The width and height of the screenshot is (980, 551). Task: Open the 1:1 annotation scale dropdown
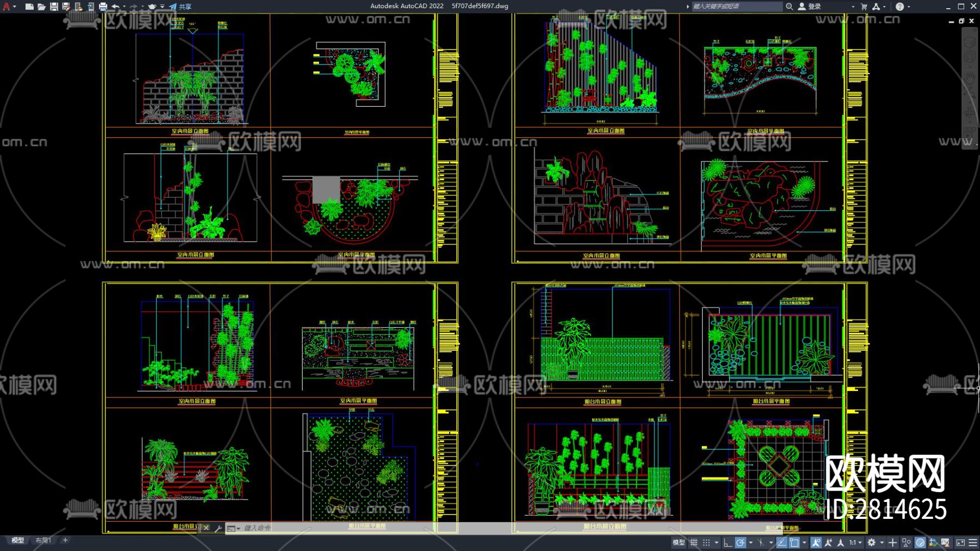point(856,543)
